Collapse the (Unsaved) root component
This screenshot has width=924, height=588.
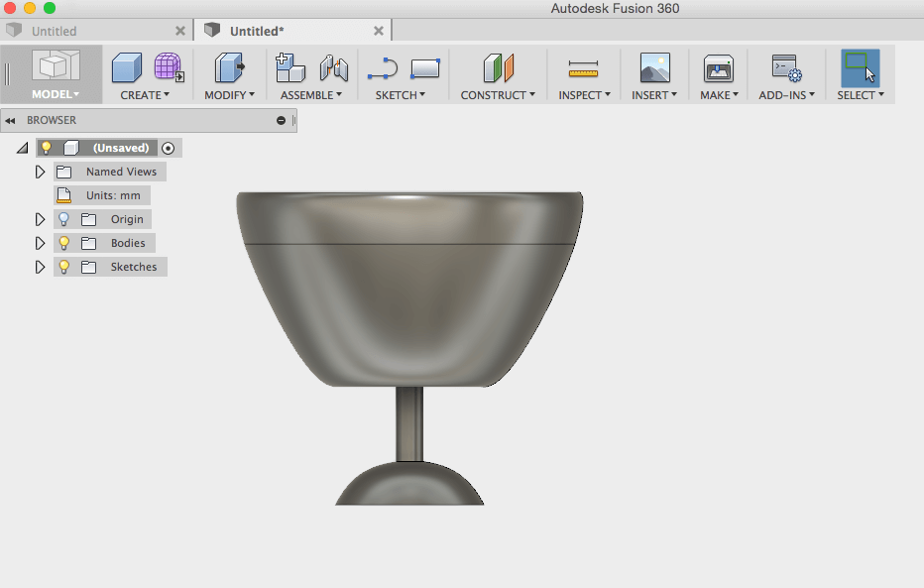tap(23, 148)
